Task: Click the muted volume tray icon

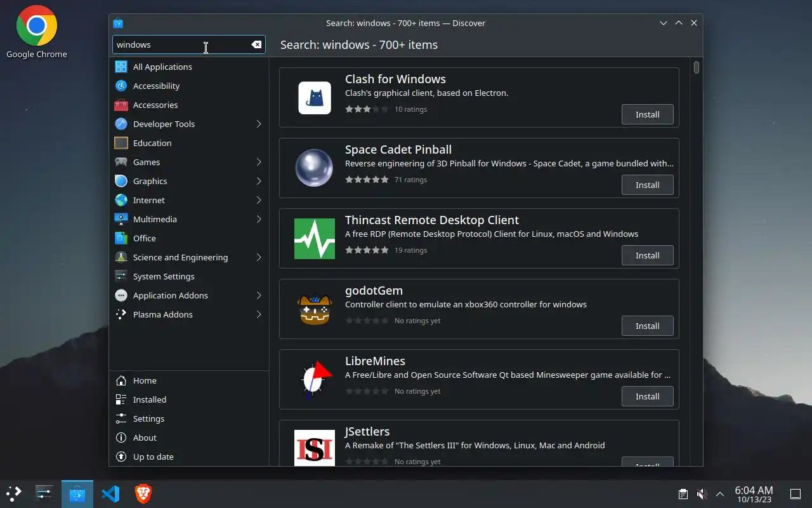Action: point(702,494)
